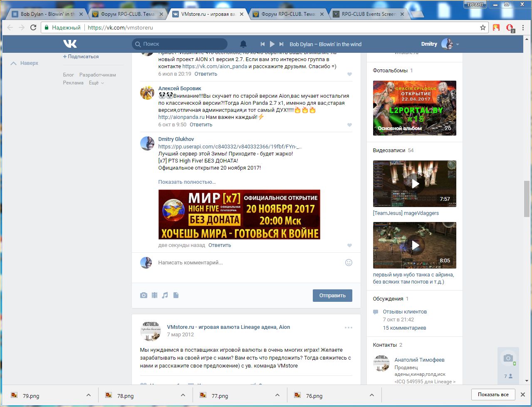Click Алексей Боровик's avatar
532x407 pixels.
click(147, 92)
